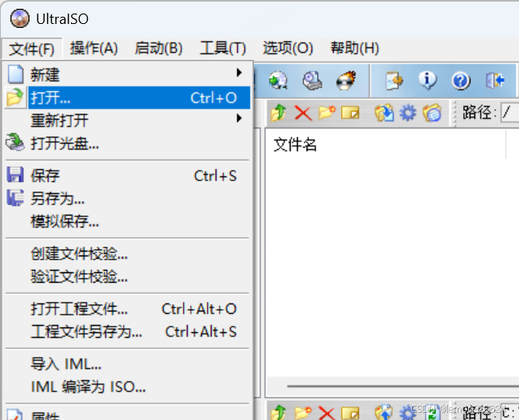This screenshot has width=519, height=420.
Task: Click the rename folder icon in image pane
Action: 351,113
